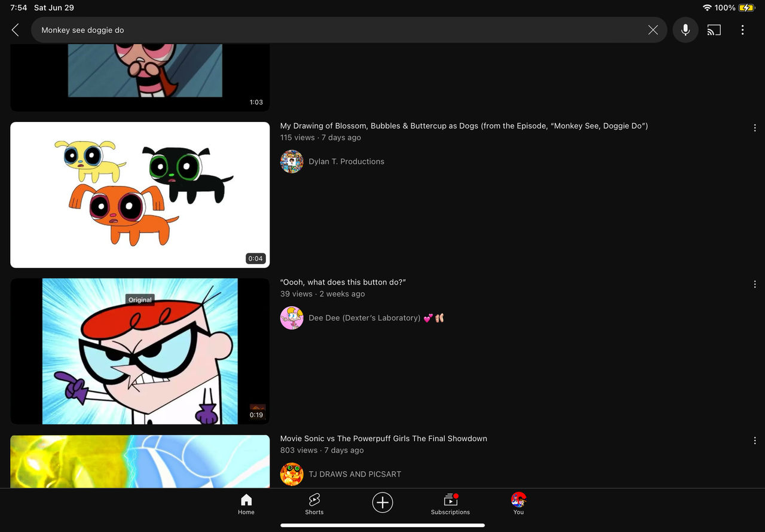Tap the '115 views · 7 days ago' text
The image size is (765, 532).
tap(320, 137)
